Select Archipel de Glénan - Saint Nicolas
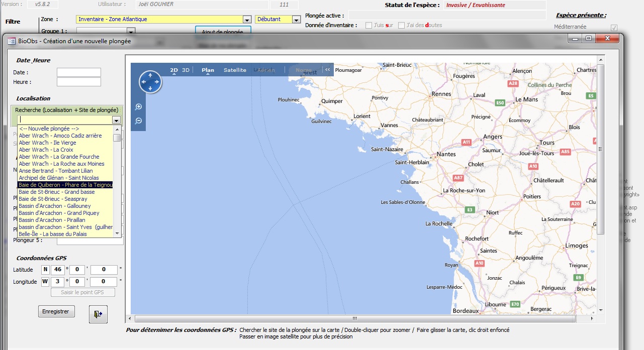Screen dimensions: 644x350 [x=59, y=178]
